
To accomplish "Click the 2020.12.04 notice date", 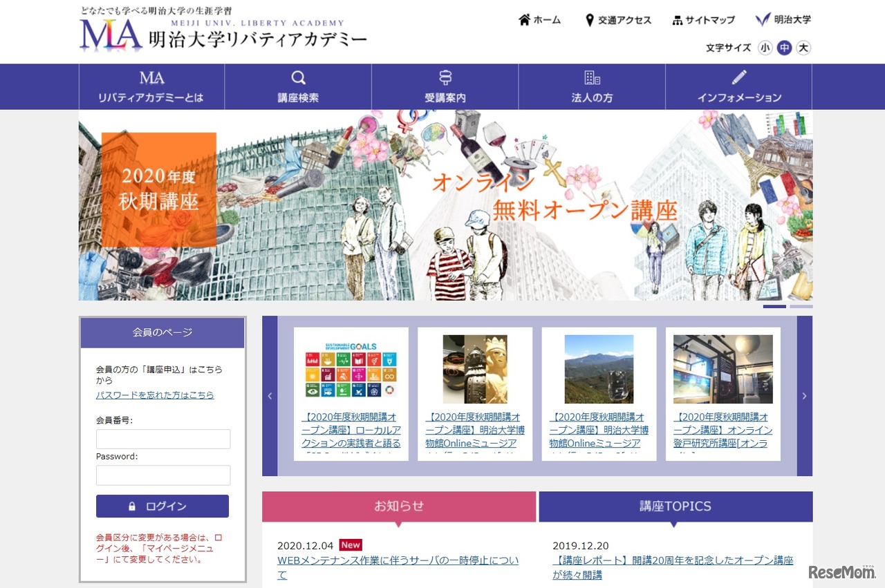I will [x=305, y=545].
